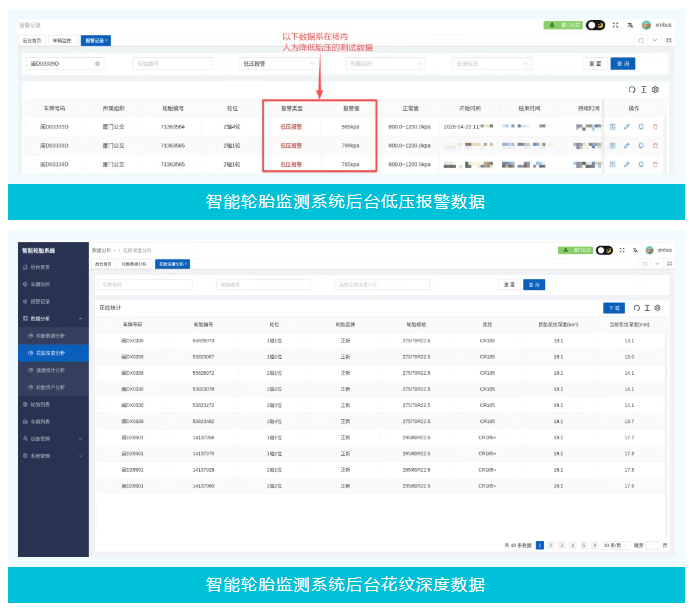Click fullscreen icon in the alarm records header
Screen dimensions: 691x613
(615, 25)
